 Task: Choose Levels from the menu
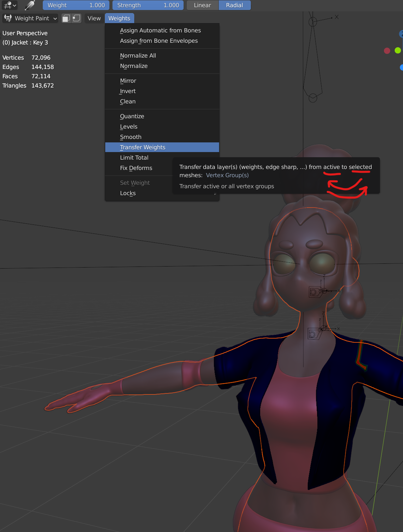162,127
